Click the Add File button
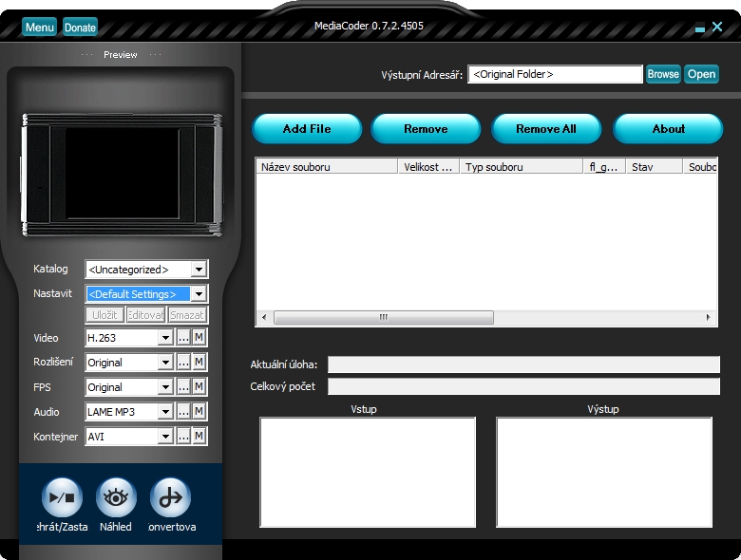Image resolution: width=741 pixels, height=560 pixels. point(307,129)
